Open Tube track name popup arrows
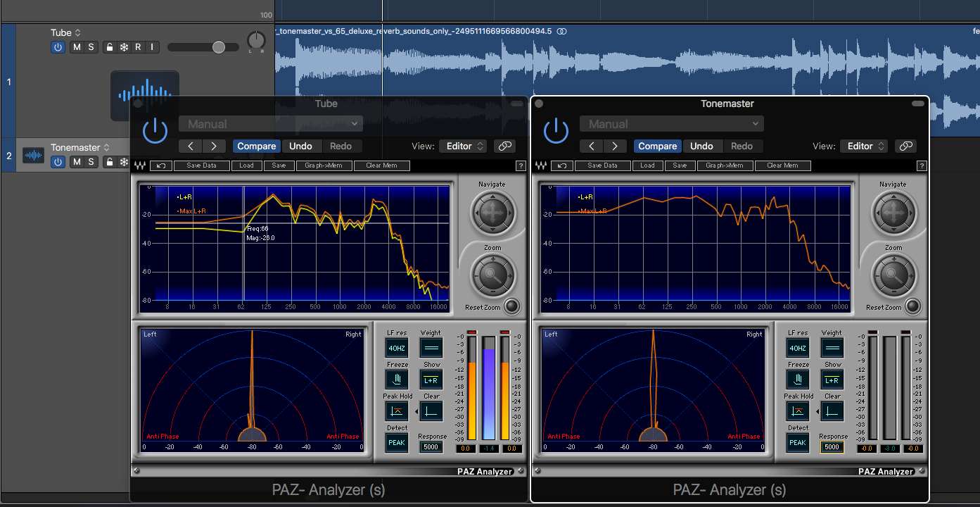 tap(77, 33)
